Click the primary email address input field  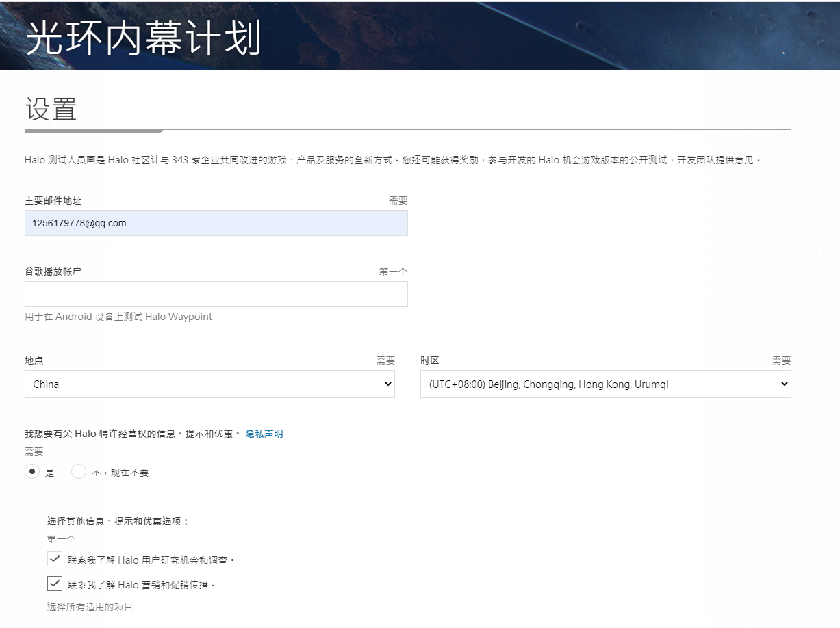[x=216, y=223]
